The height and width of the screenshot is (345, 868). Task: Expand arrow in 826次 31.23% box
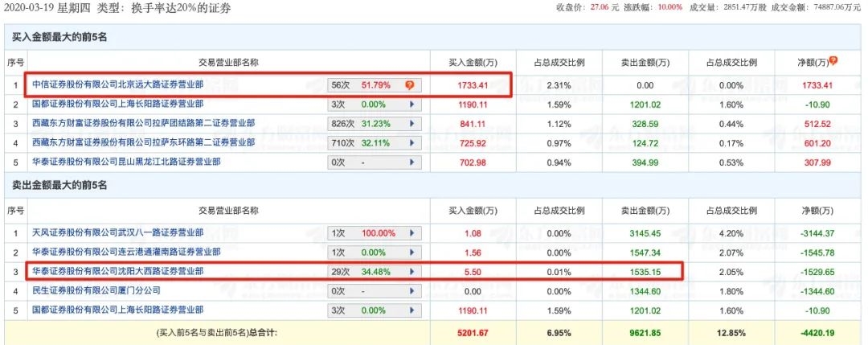(x=411, y=124)
